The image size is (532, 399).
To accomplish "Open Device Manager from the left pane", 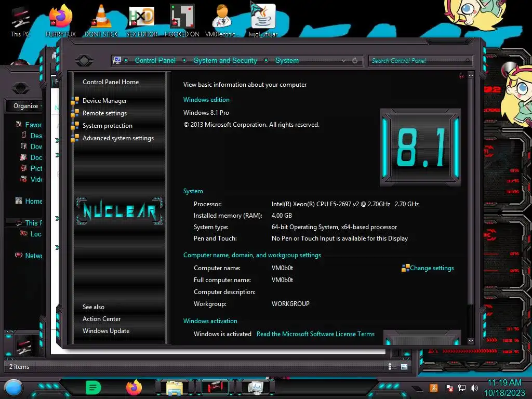I will click(x=104, y=101).
